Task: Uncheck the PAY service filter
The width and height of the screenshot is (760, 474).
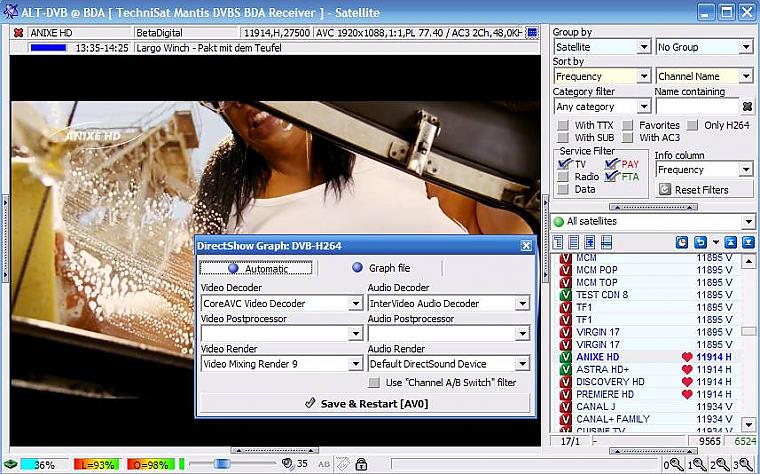Action: (612, 164)
